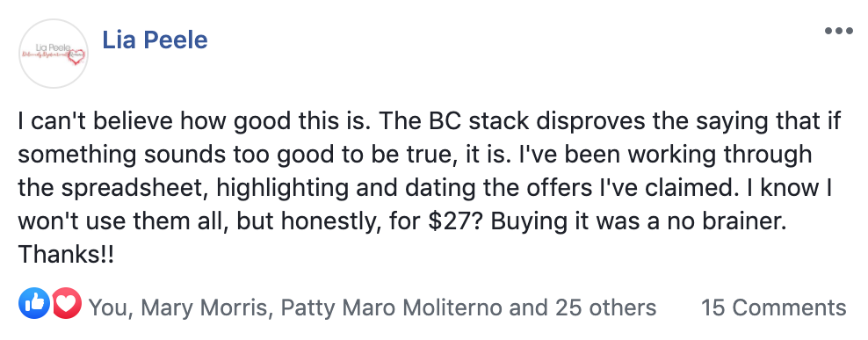This screenshot has width=868, height=340.
Task: Click the word 'disproves' in the post
Action: pyautogui.click(x=584, y=121)
